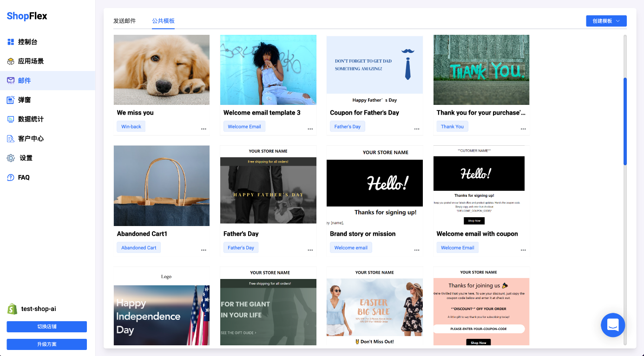
Task: Click the template list vertical scrollbar
Action: (x=625, y=121)
